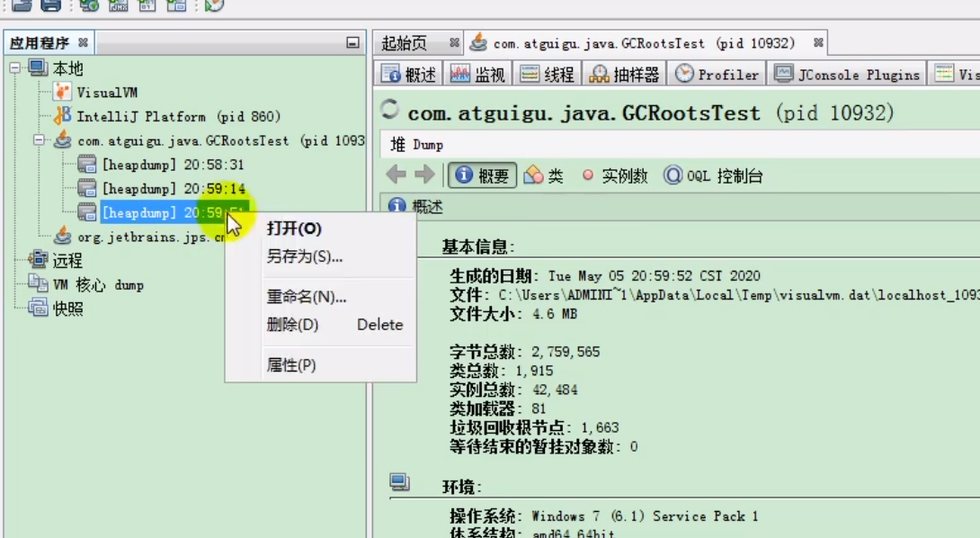The width and height of the screenshot is (980, 538).
Task: Switch to the 抽样器 tab
Action: pos(624,74)
